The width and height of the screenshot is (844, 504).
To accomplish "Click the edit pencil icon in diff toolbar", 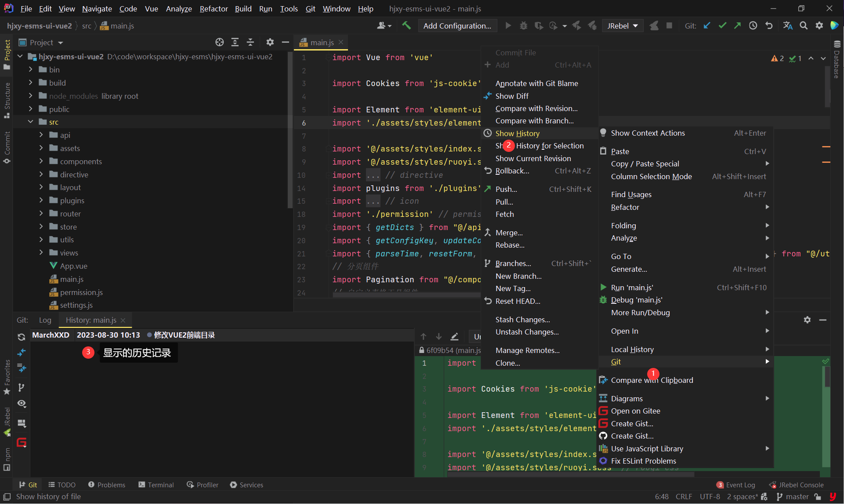I will (455, 336).
